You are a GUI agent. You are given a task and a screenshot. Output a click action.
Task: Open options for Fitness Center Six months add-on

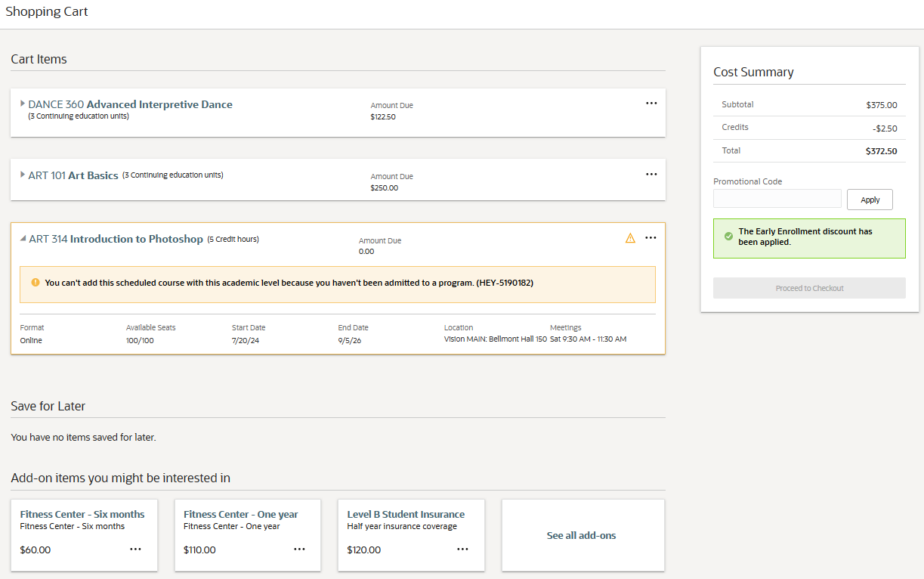pos(135,550)
